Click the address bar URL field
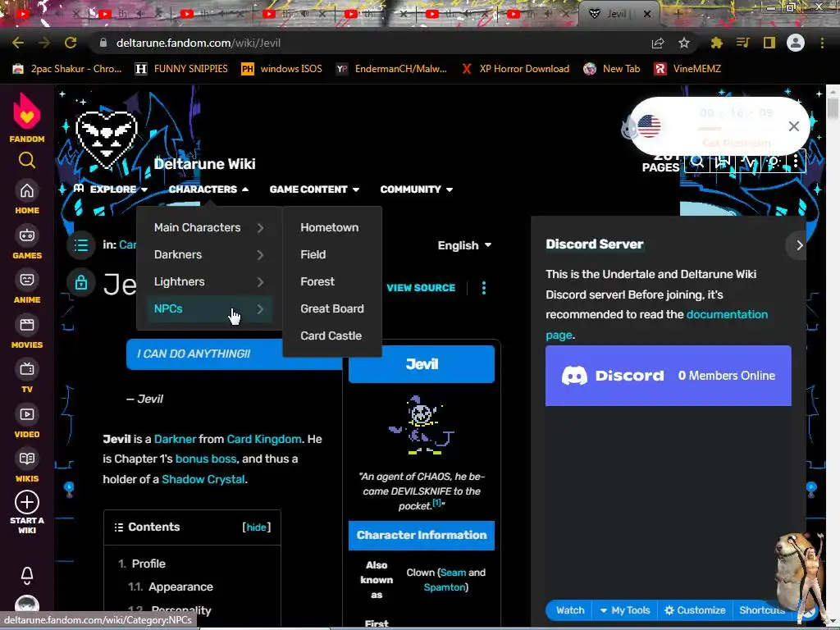 [370, 43]
